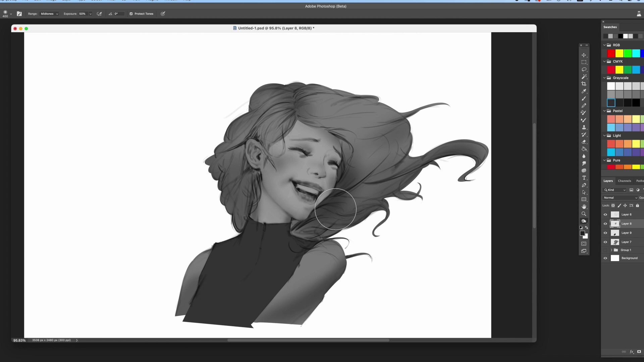Viewport: 644px width, 362px height.
Task: Open the Swatches panel tab
Action: click(610, 27)
